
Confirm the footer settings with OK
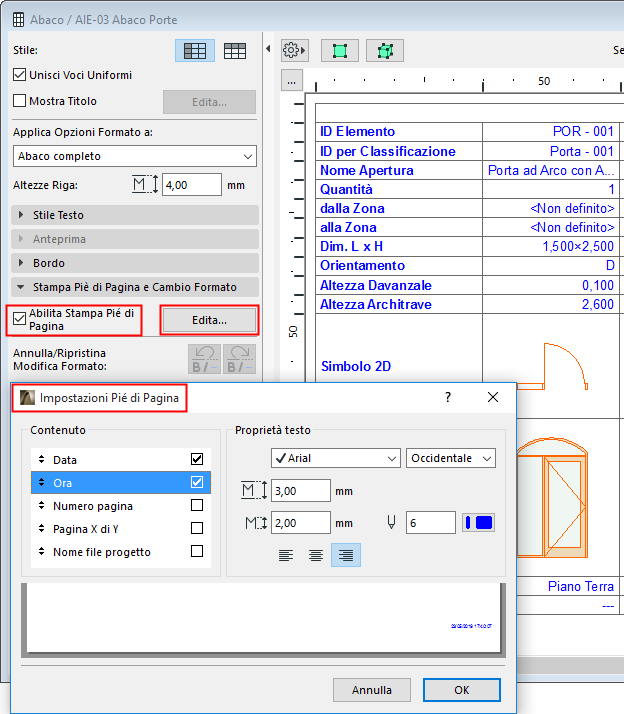click(x=461, y=690)
